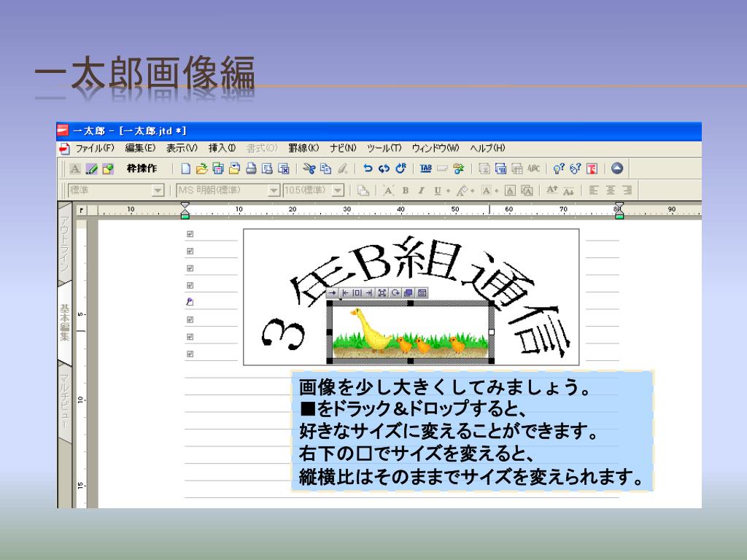This screenshot has height=560, width=747.
Task: Click the boxed A character frame icon
Action: click(510, 190)
